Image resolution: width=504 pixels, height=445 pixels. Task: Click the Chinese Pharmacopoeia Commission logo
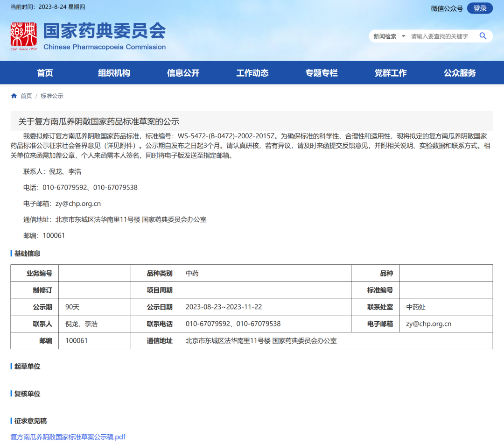(23, 36)
